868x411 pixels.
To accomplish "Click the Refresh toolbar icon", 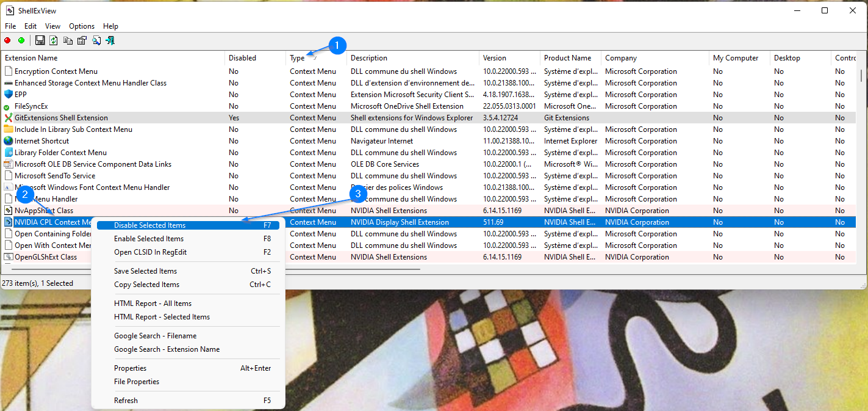I will (x=54, y=40).
